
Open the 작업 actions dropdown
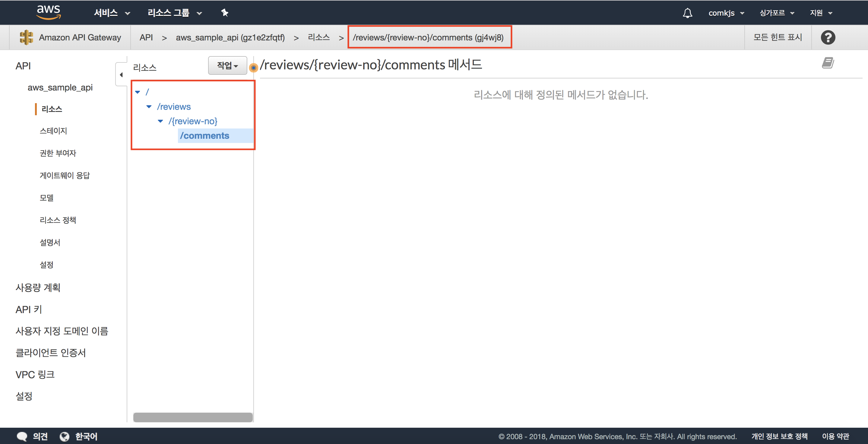(x=227, y=65)
